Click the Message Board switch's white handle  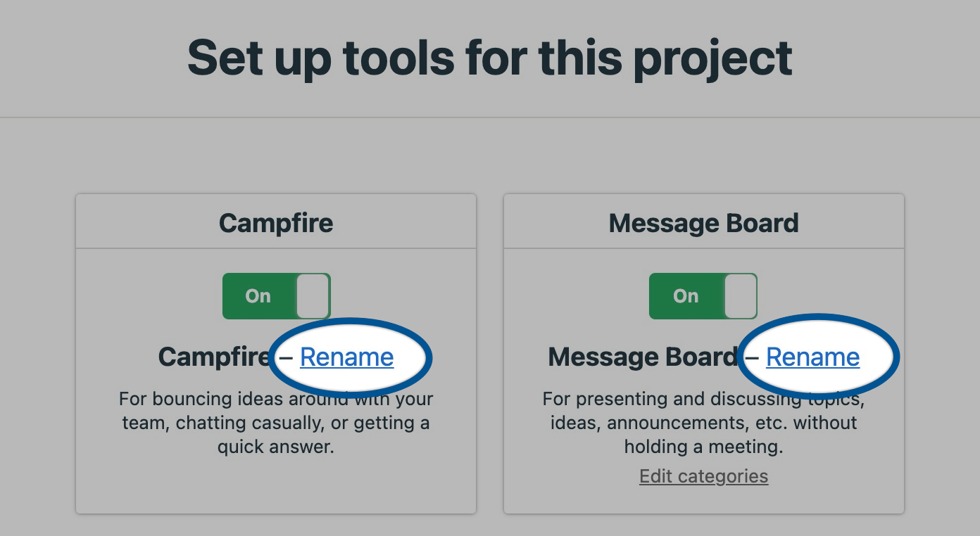pyautogui.click(x=740, y=296)
